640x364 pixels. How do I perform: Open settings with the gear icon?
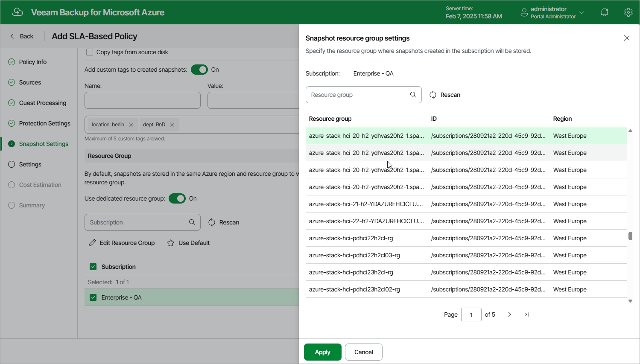[x=628, y=12]
